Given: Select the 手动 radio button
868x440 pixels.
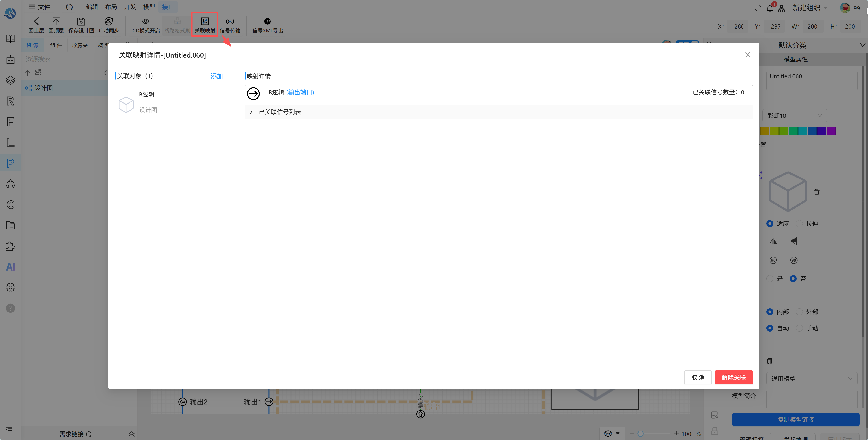Looking at the screenshot, I should click(799, 328).
